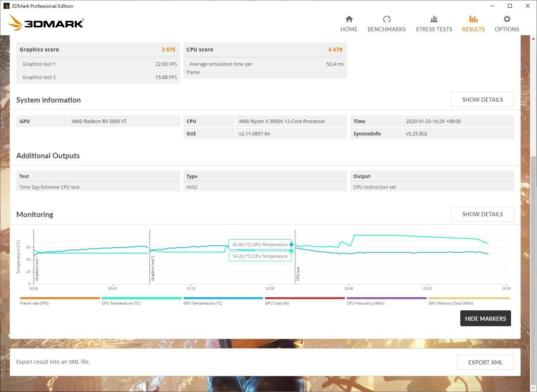
Task: Click the scrollbar down arrow
Action: 534,388
